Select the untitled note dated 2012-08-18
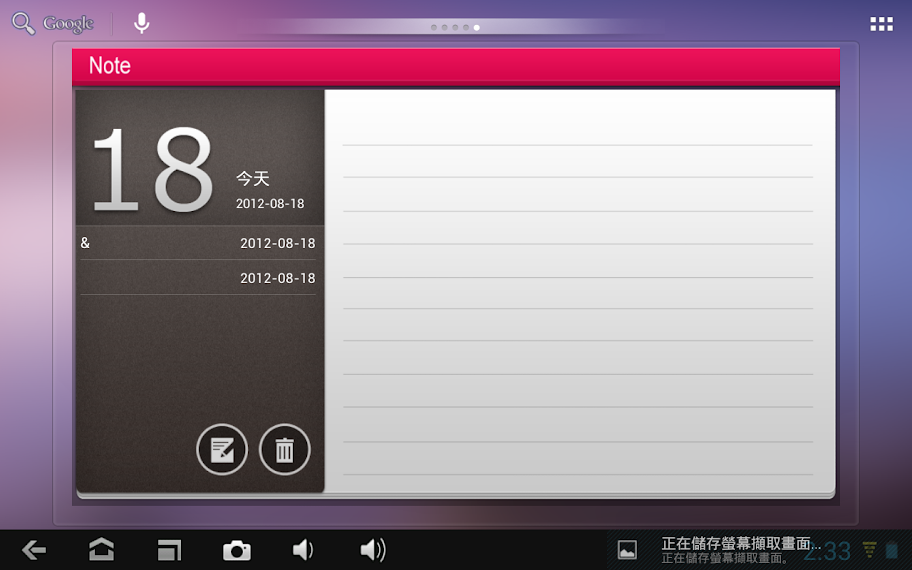 click(198, 278)
